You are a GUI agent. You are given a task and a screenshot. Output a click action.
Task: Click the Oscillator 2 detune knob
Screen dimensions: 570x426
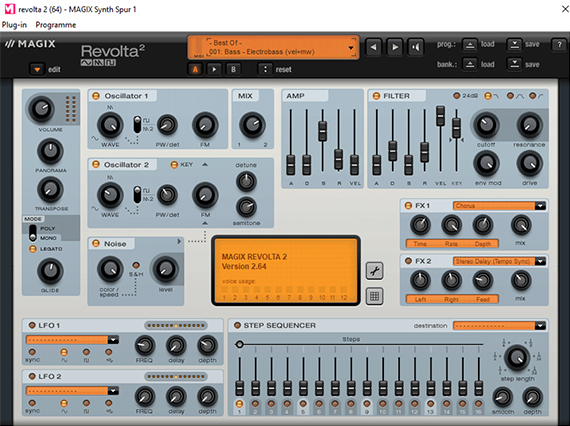(246, 181)
